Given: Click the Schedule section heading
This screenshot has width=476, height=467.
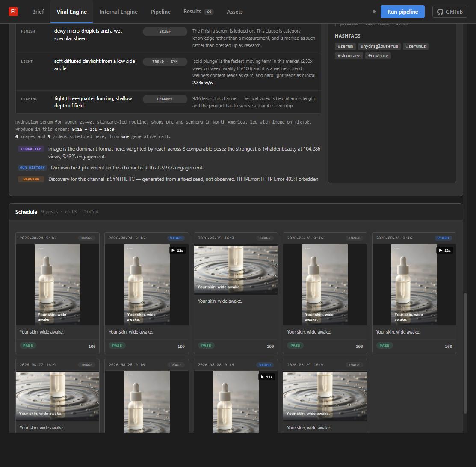Looking at the screenshot, I should [x=27, y=212].
